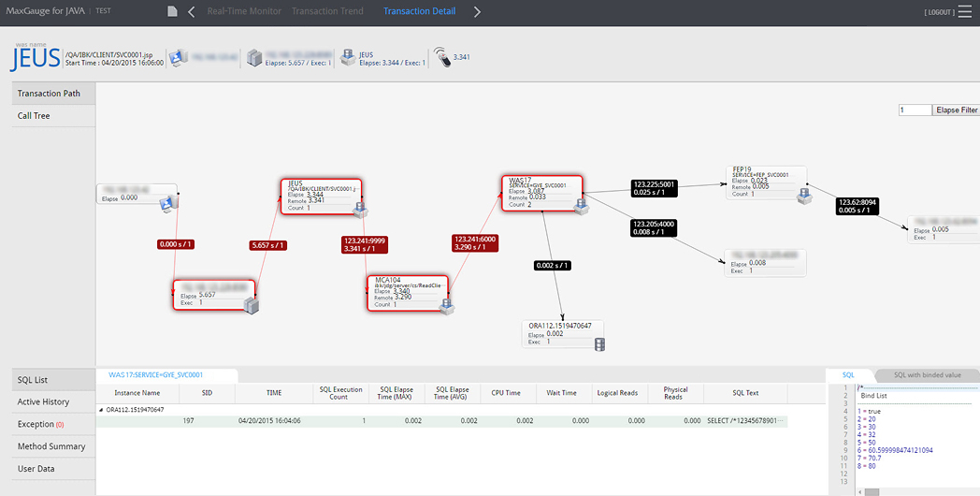The width and height of the screenshot is (980, 496).
Task: Select the JEUS transaction node
Action: [x=322, y=197]
